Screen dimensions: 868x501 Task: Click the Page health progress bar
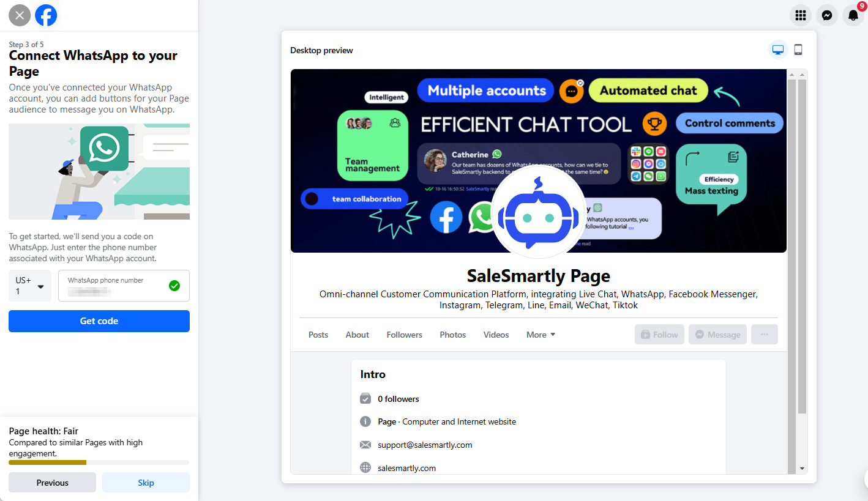tap(99, 462)
